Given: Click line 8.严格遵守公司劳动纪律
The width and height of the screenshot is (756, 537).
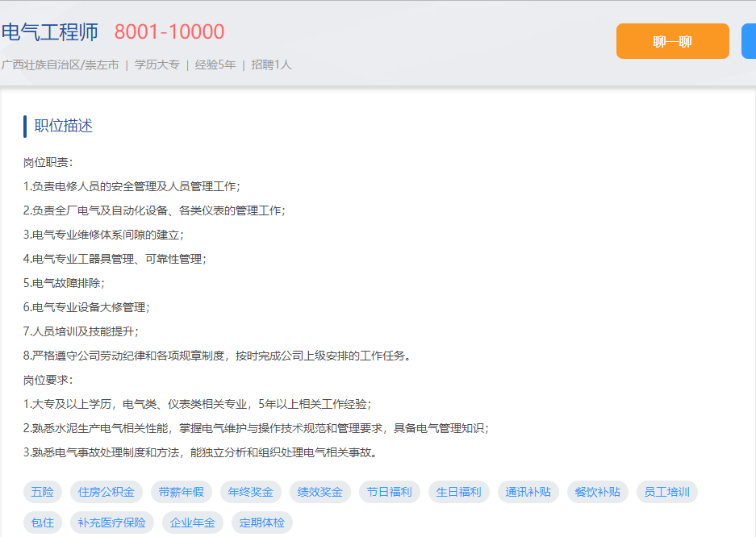Looking at the screenshot, I should pos(217,356).
